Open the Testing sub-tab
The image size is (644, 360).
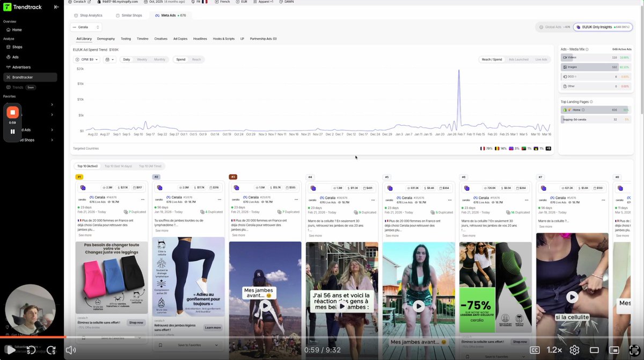(x=126, y=39)
